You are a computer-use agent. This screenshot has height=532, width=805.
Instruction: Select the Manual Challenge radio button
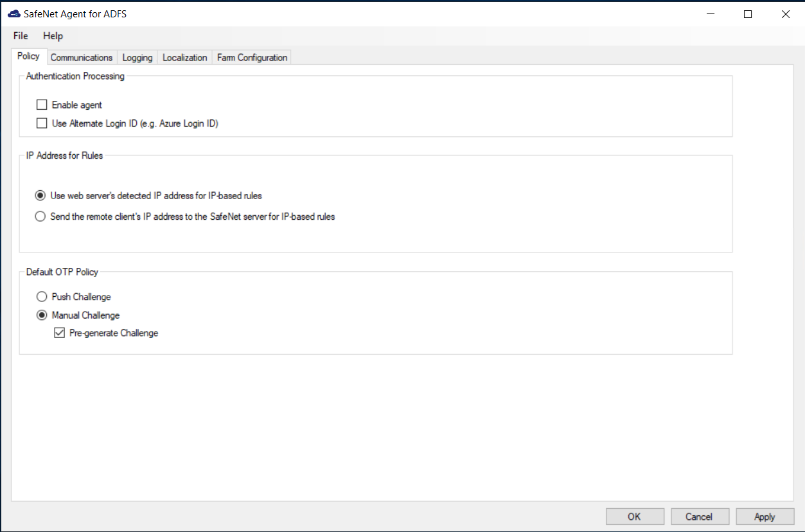point(42,315)
